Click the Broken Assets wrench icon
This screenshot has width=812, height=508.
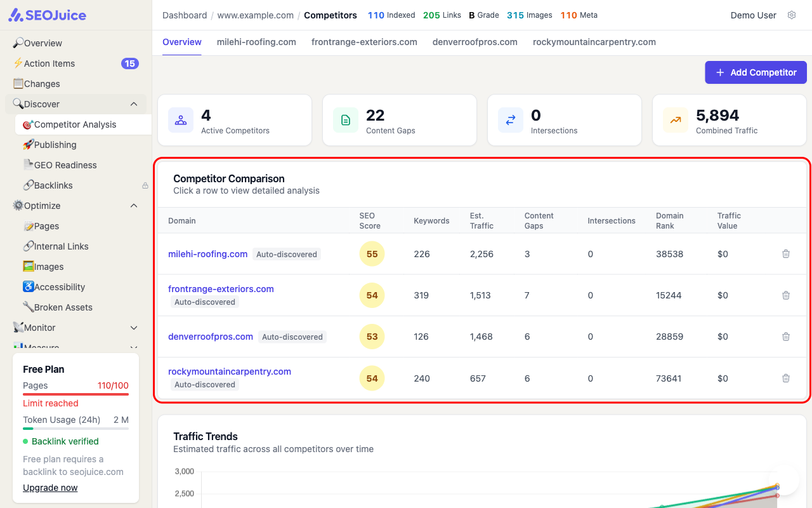29,307
